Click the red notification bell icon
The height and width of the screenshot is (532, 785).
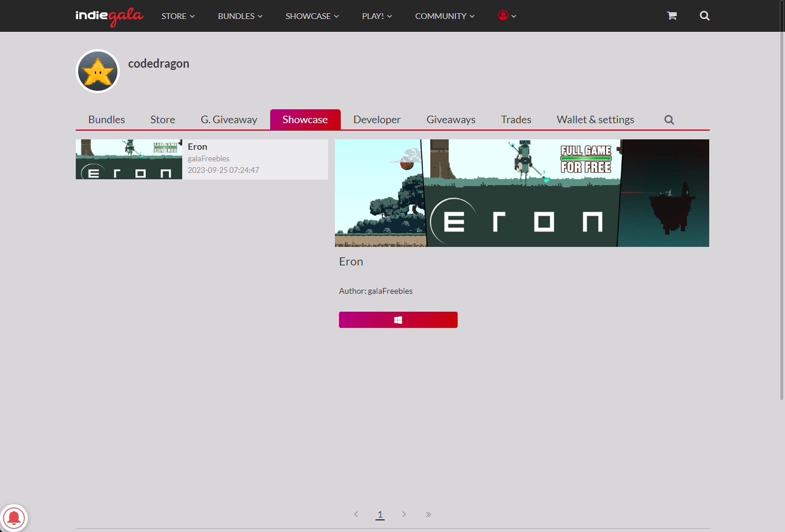(14, 517)
